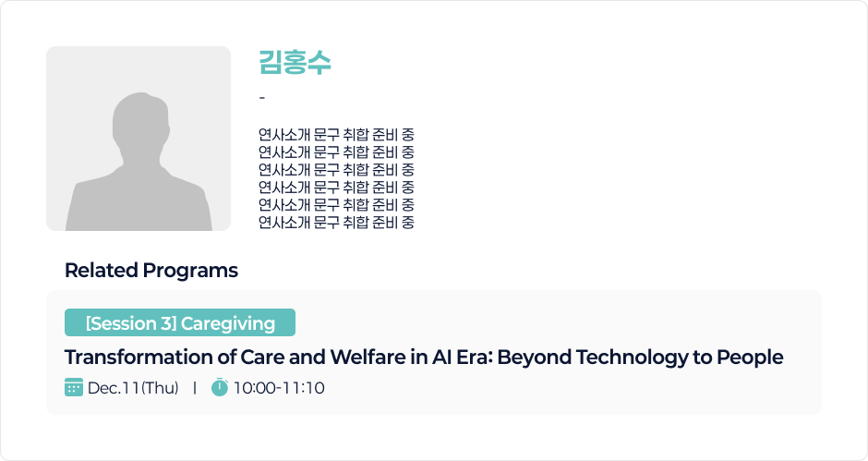Click the first line of the speaker bio
The height and width of the screenshot is (461, 868).
[336, 134]
